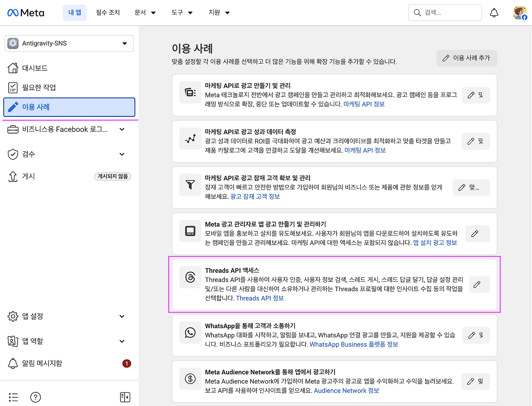The width and height of the screenshot is (532, 406).
Task: Click the list icon at the sidebar bottom
Action: click(x=13, y=397)
